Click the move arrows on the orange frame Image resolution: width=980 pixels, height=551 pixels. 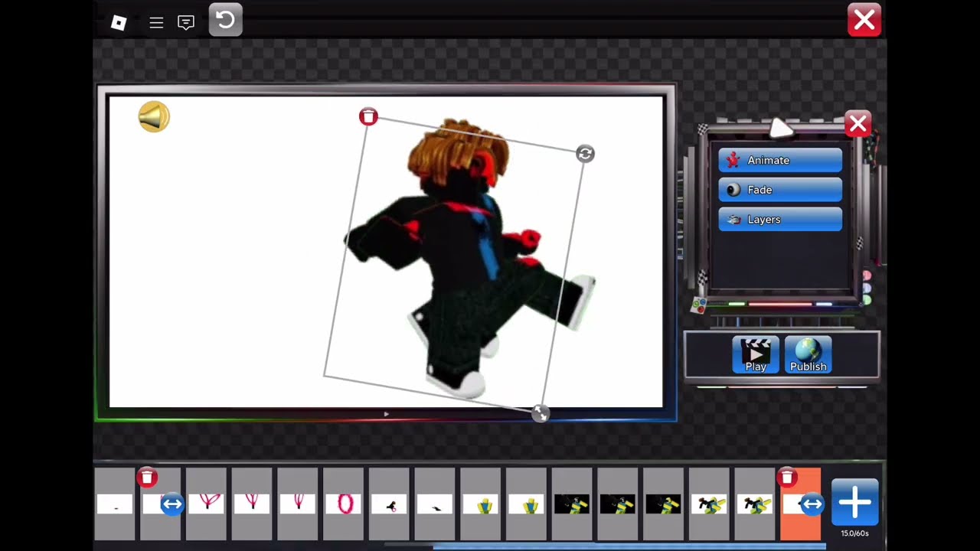[x=812, y=504]
